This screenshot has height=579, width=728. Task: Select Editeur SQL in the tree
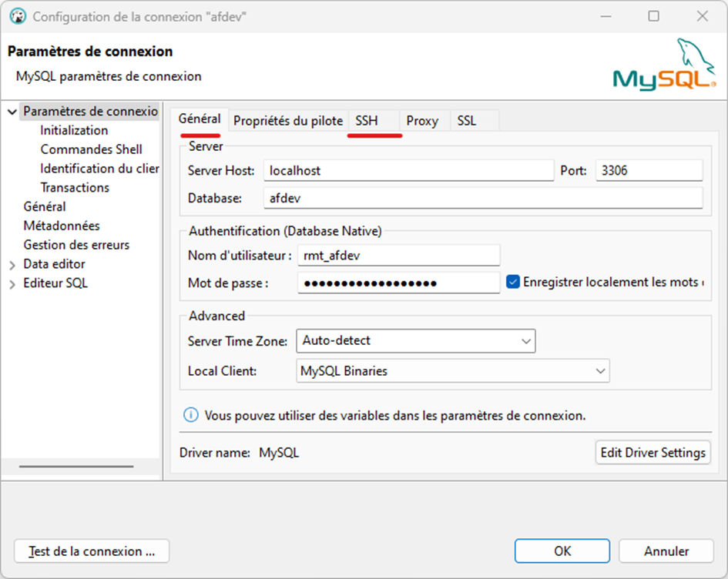point(55,283)
